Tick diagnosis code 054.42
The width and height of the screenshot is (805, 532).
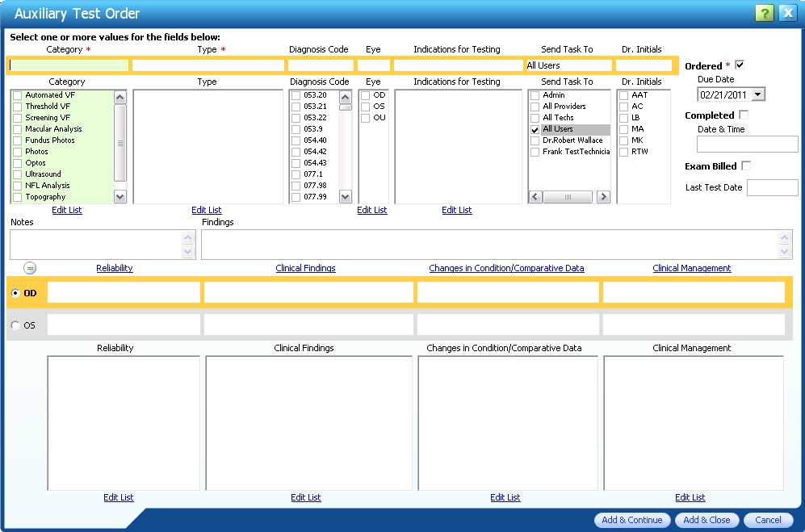296,152
